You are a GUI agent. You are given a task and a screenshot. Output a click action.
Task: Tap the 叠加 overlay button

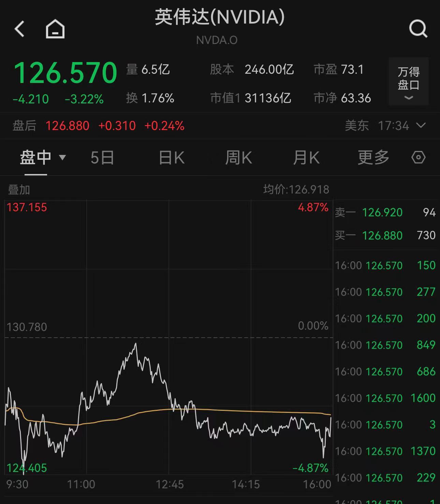pos(19,190)
